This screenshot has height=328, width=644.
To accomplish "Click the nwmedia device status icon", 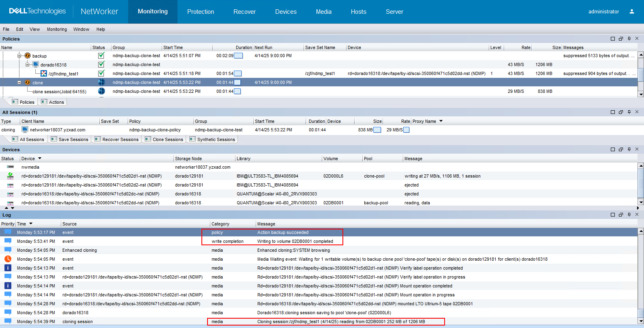I will (x=11, y=167).
